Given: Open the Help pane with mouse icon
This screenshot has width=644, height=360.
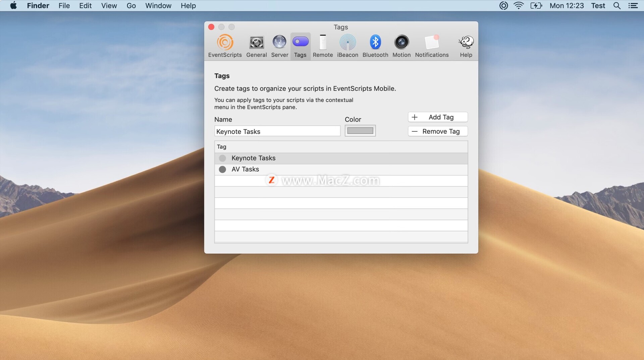Looking at the screenshot, I should point(466,46).
